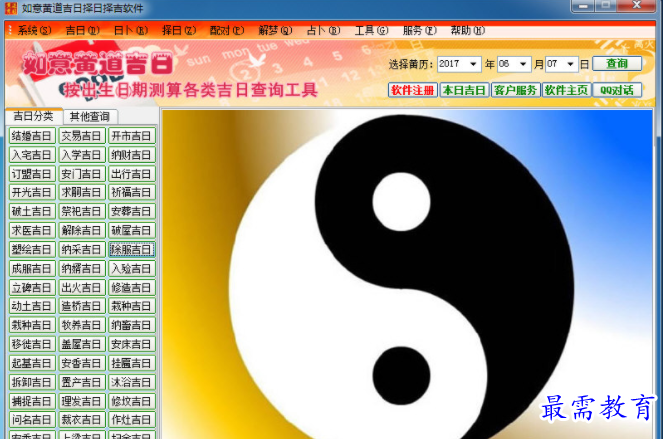663x439 pixels.
Task: Click 祈福吉日 button
Action: [x=132, y=192]
